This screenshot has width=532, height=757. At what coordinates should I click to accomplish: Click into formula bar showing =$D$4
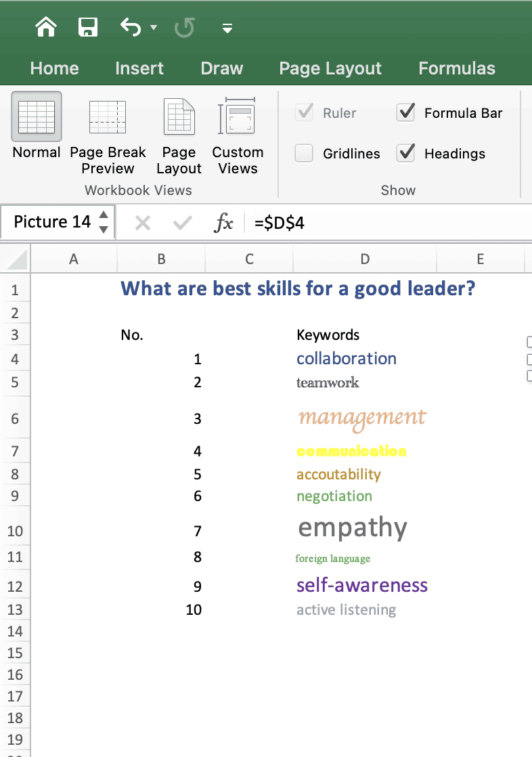[x=389, y=223]
